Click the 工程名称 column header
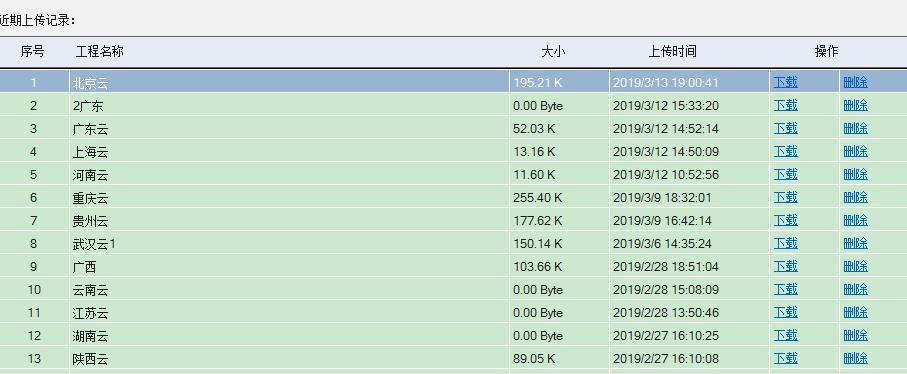 point(99,51)
